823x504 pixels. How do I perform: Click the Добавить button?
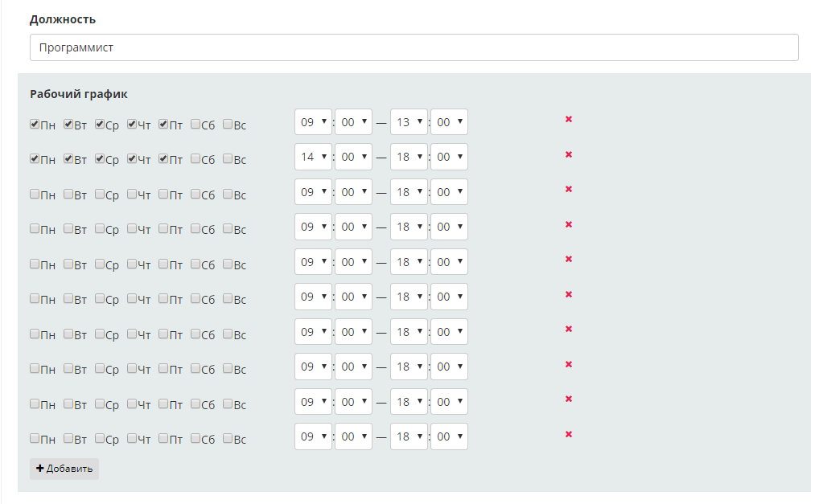64,469
